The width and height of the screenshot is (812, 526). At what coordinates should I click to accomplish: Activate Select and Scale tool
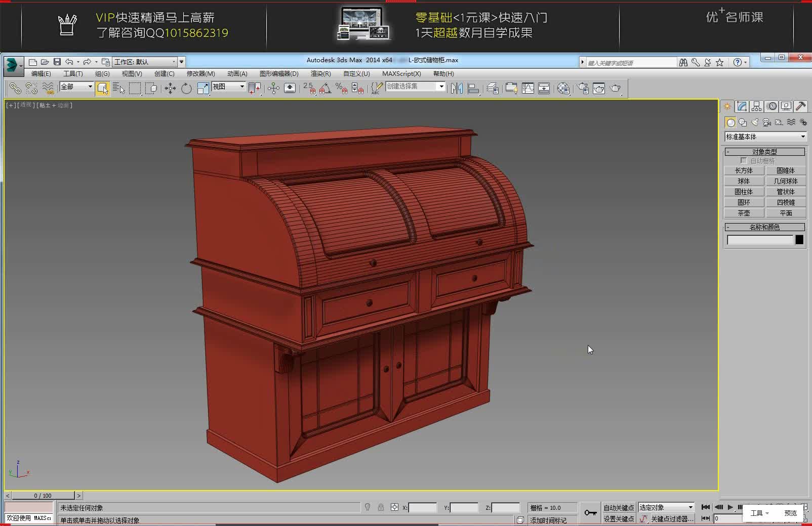203,88
